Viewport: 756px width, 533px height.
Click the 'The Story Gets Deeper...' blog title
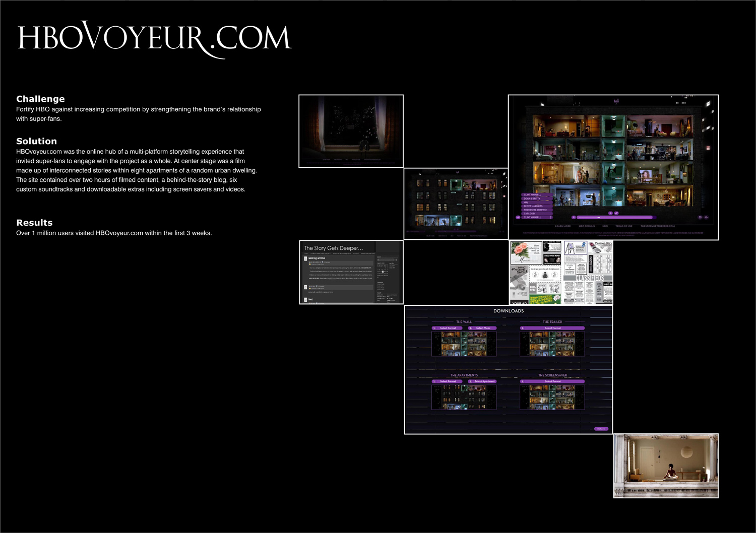coord(333,248)
